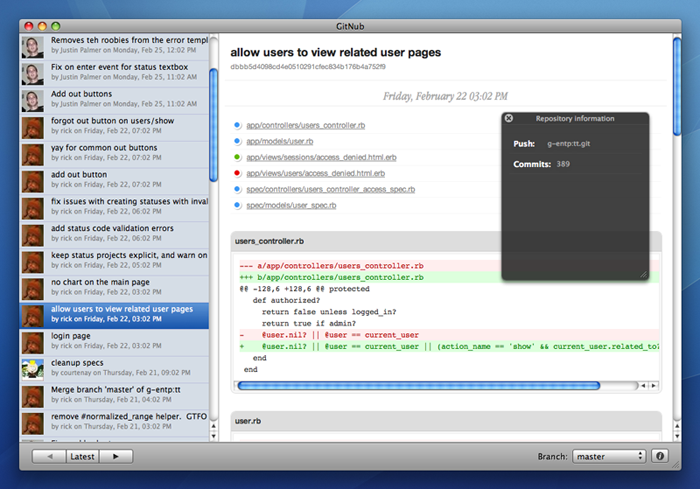The width and height of the screenshot is (700, 489).
Task: Open app/views/sessions/access_denied.html.erb link
Action: pyautogui.click(x=321, y=158)
